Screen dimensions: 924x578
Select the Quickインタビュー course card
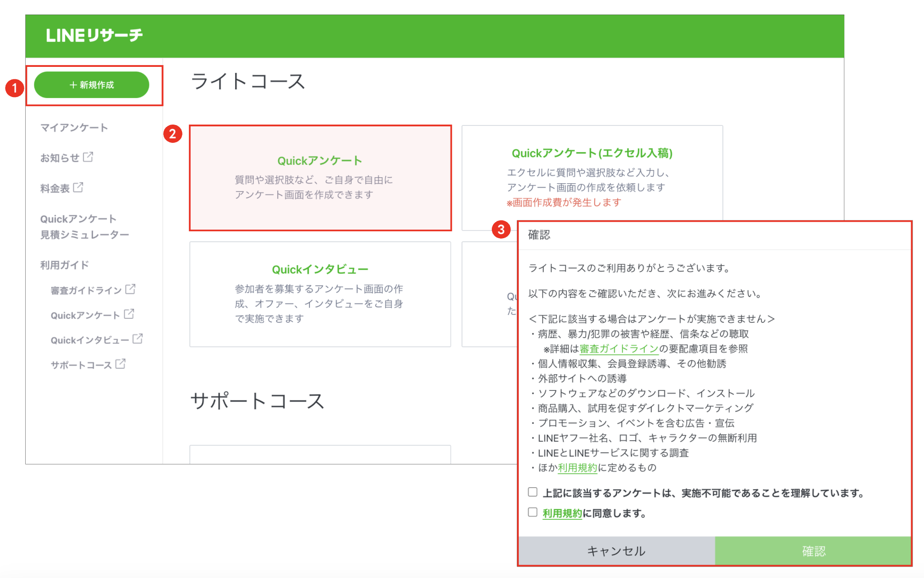[x=320, y=294]
